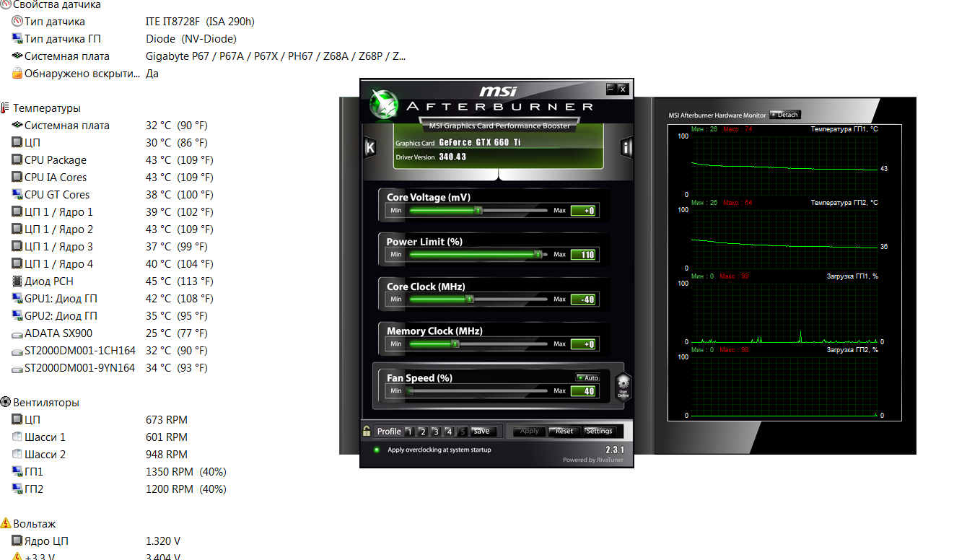Click the Apply button in Afterburner
980x560 pixels.
click(530, 432)
